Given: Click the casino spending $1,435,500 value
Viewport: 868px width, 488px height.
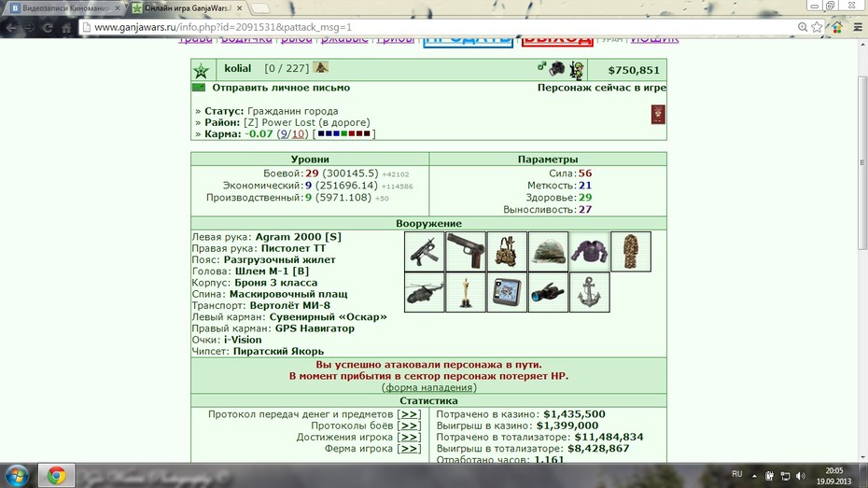Looking at the screenshot, I should [574, 414].
